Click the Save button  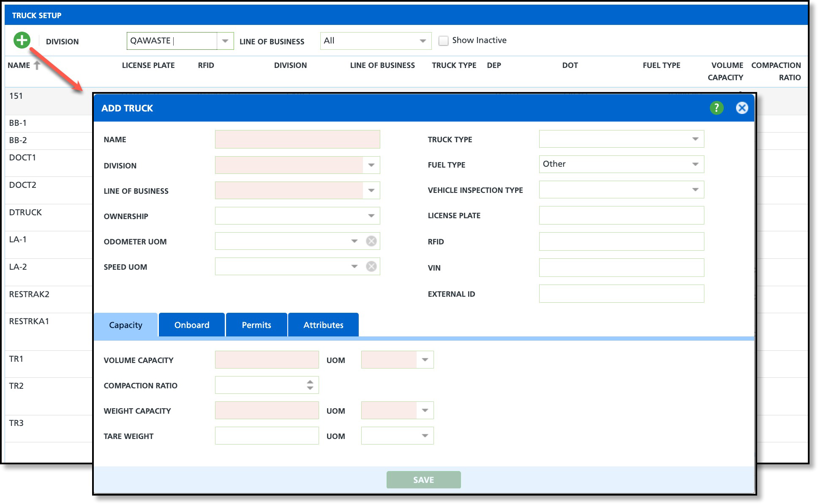click(423, 480)
